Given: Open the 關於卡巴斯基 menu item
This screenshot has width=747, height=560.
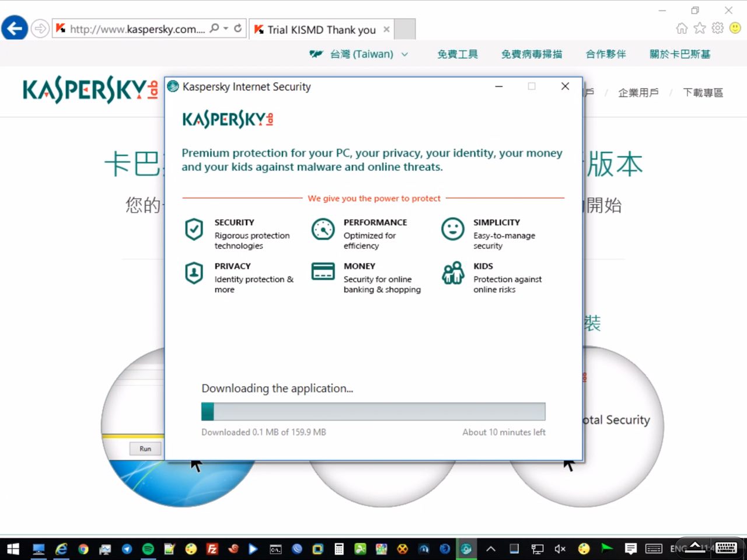Looking at the screenshot, I should coord(680,54).
